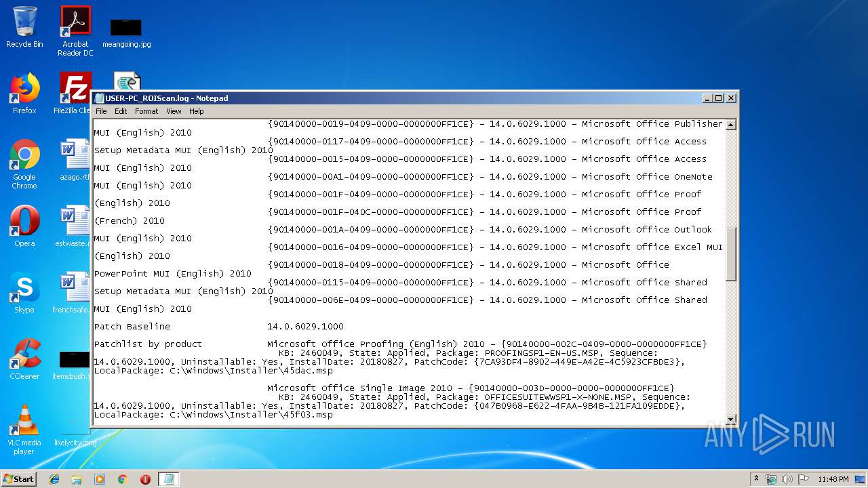This screenshot has width=868, height=488.
Task: Click 'Microsoft Office Proofing (English) 2010' text
Action: (376, 344)
